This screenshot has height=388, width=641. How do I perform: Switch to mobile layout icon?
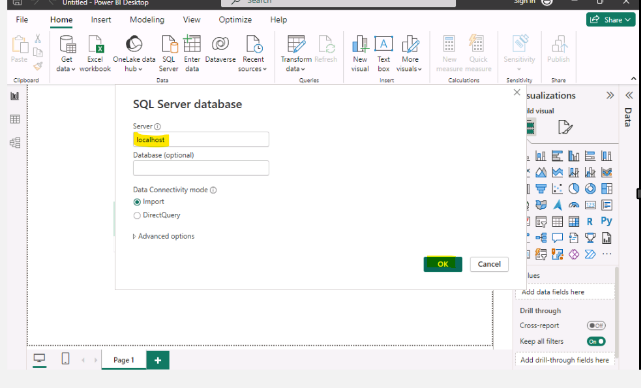pyautogui.click(x=65, y=359)
